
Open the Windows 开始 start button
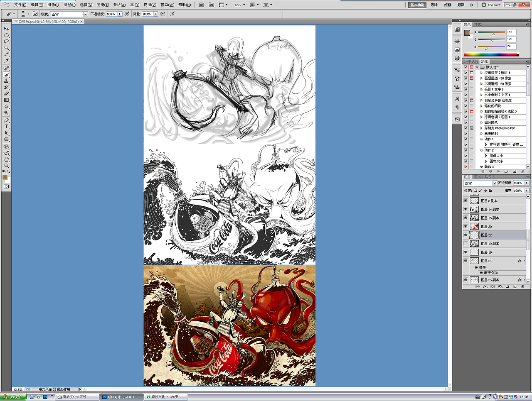coord(13,397)
